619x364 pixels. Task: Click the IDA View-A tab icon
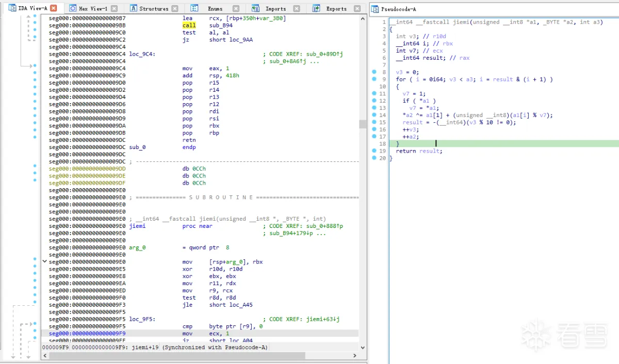tap(12, 8)
